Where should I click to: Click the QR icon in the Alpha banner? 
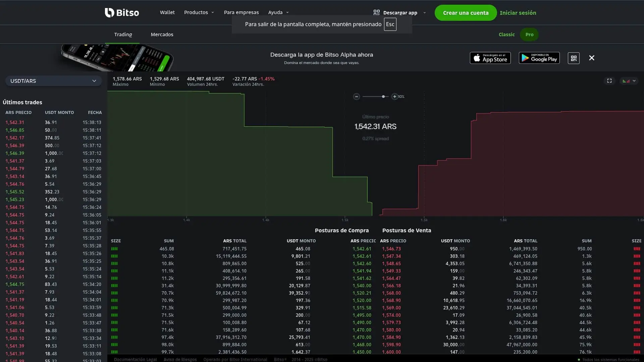573,58
